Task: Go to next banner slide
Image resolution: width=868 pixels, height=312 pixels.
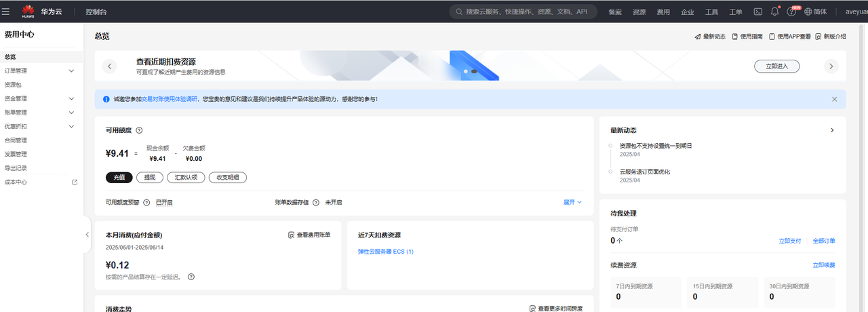Action: [x=831, y=66]
